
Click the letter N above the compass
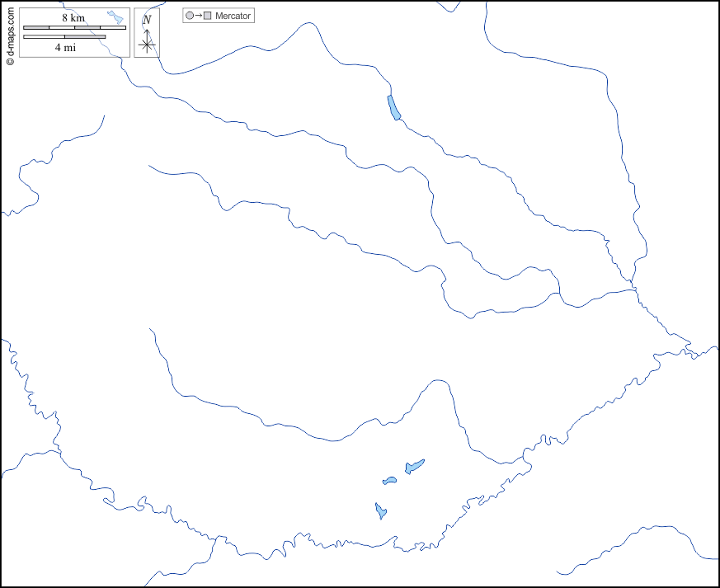[147, 20]
